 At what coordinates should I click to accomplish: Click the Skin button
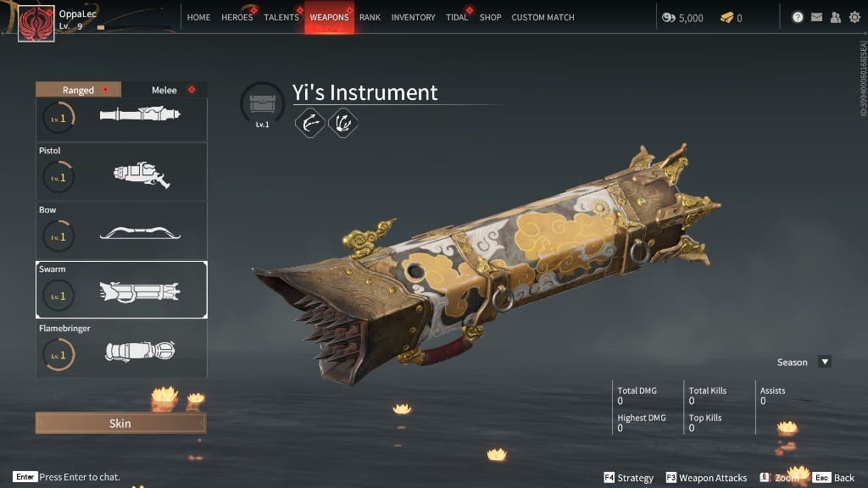(120, 424)
